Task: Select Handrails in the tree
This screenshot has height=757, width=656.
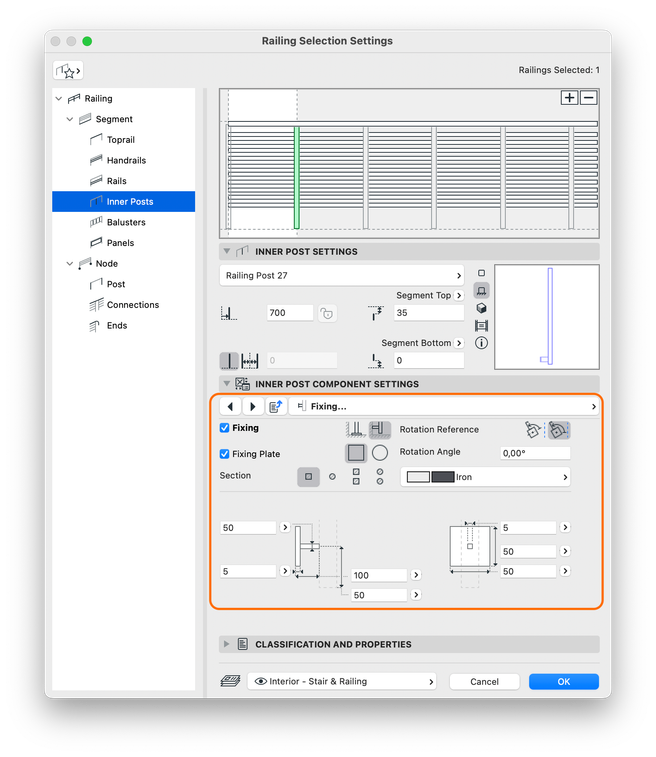Action: click(126, 161)
